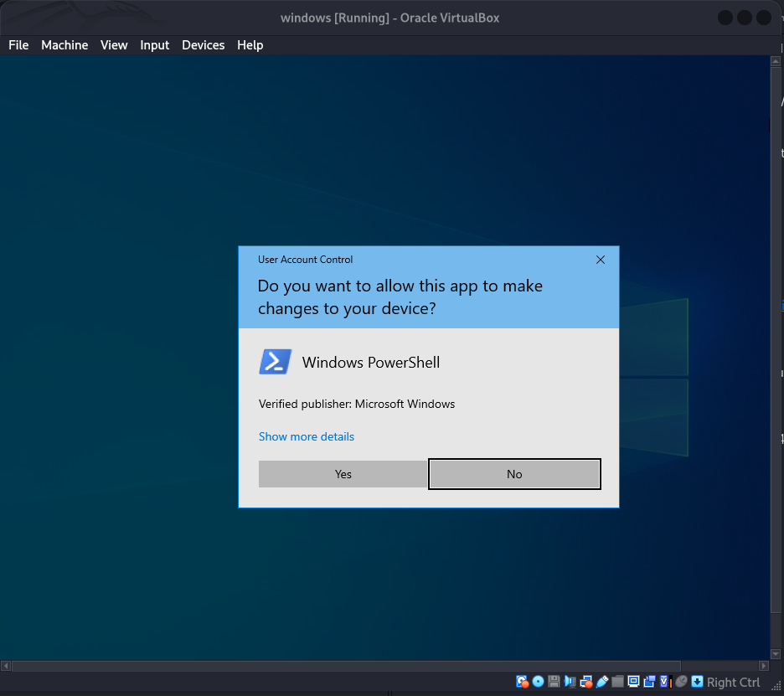Click the optical disc drive indicator icon
The height and width of the screenshot is (696, 784).
538,682
